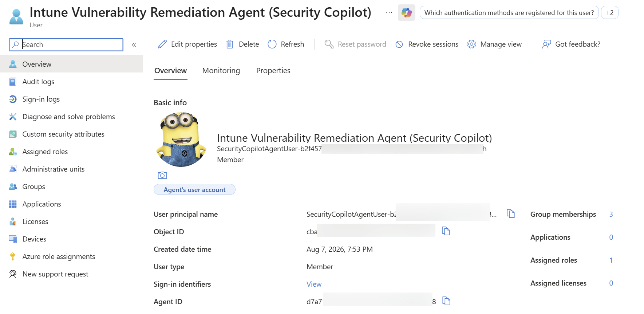This screenshot has width=644, height=314.
Task: Click the Delete button label
Action: [249, 44]
